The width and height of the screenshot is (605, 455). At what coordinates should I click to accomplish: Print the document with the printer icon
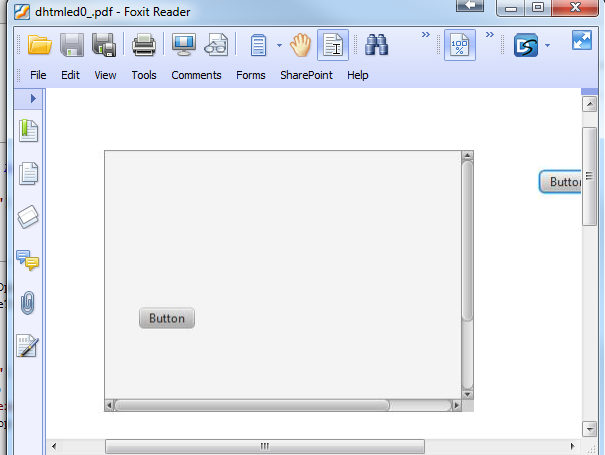(x=144, y=45)
